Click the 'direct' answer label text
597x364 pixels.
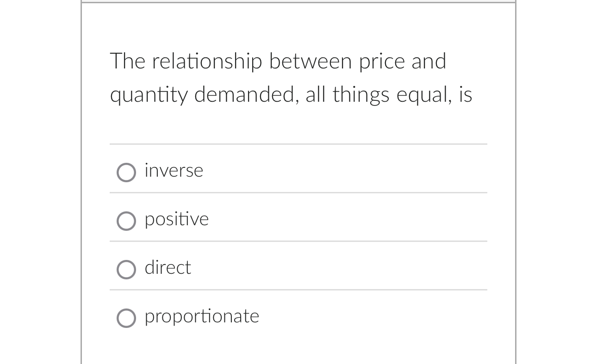coord(168,268)
